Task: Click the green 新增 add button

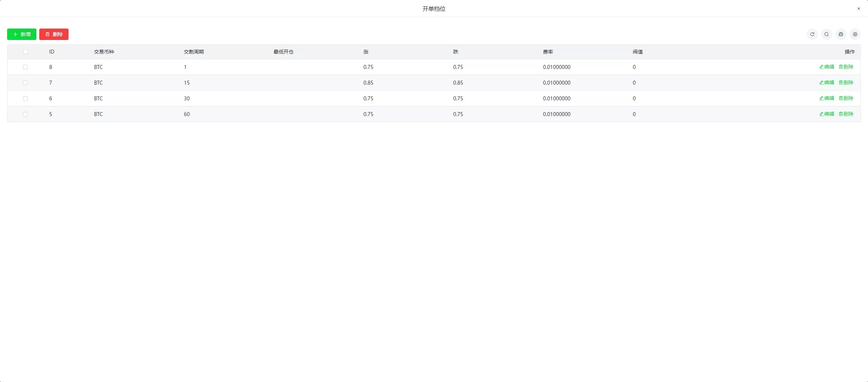Action: tap(22, 34)
